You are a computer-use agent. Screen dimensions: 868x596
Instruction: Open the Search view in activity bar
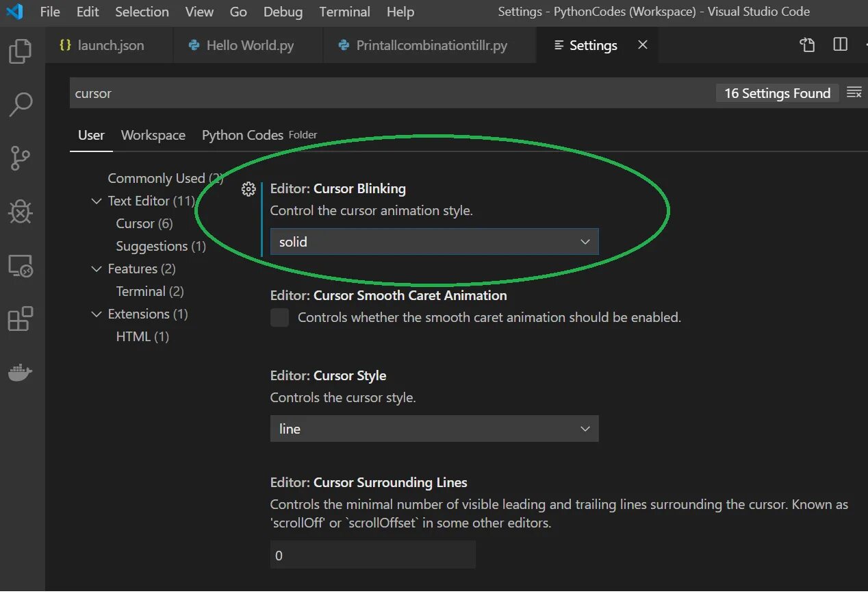tap(21, 105)
